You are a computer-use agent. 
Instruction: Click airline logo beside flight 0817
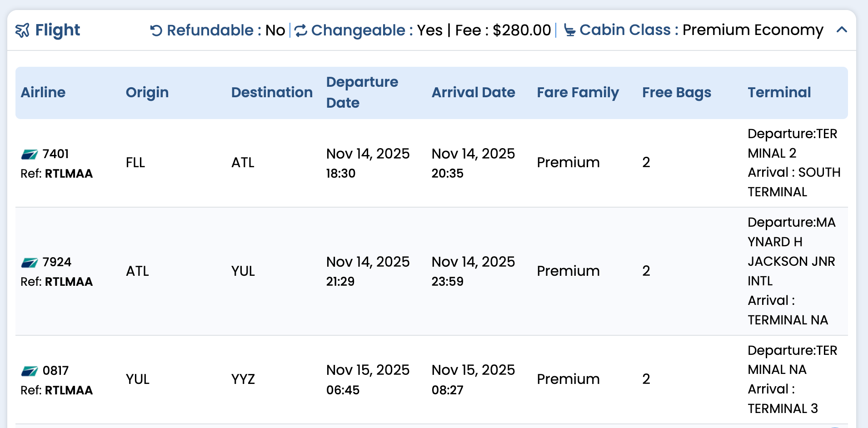click(x=30, y=371)
